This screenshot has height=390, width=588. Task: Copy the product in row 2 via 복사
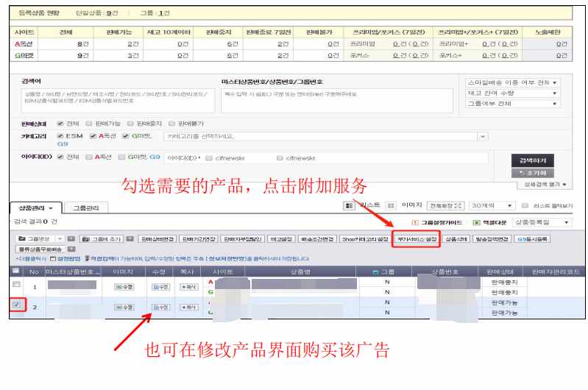(x=189, y=308)
